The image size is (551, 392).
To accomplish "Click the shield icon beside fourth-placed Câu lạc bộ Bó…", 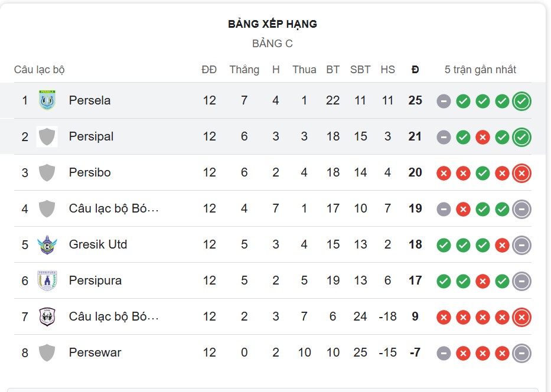I will pos(47,208).
